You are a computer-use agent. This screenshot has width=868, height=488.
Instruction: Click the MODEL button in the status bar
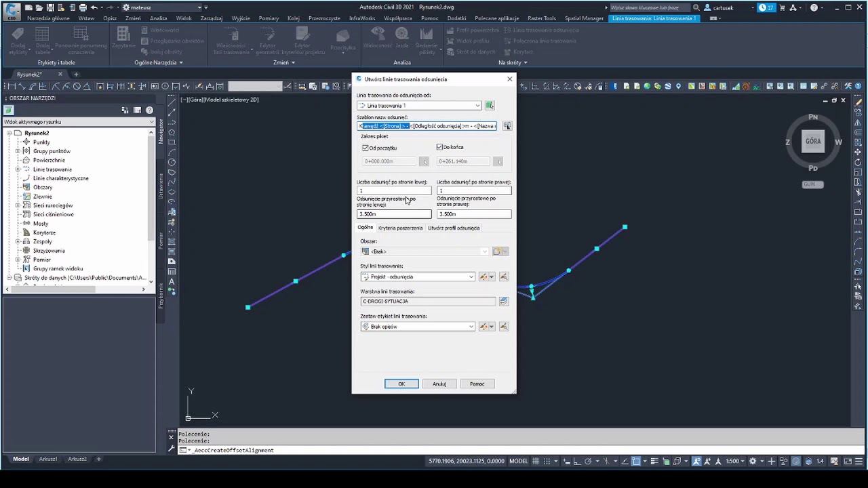518,461
